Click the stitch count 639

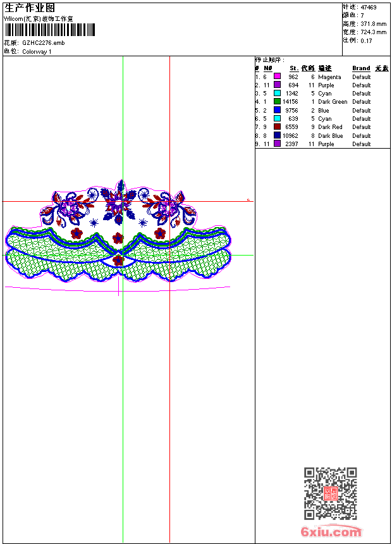(293, 119)
